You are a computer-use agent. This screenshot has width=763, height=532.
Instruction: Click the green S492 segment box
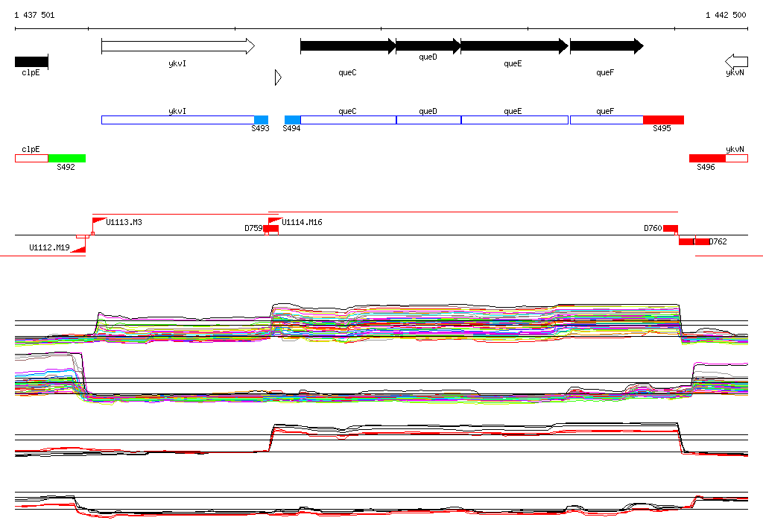(x=67, y=158)
